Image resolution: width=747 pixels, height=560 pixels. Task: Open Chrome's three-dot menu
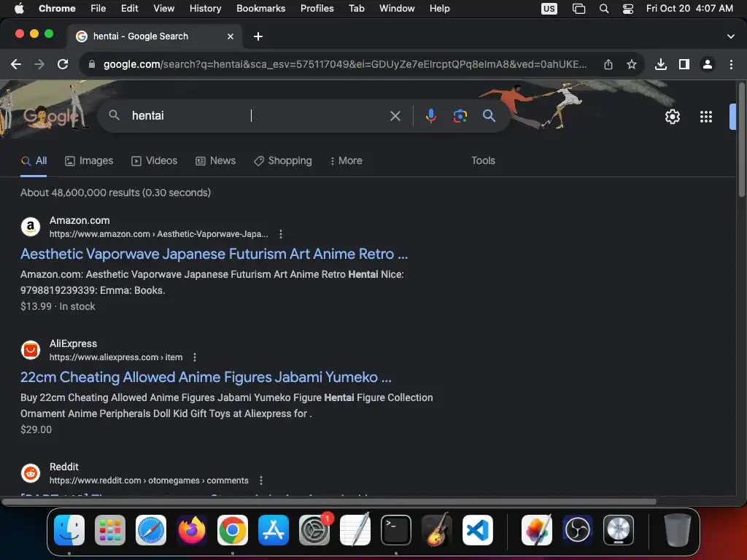click(731, 64)
